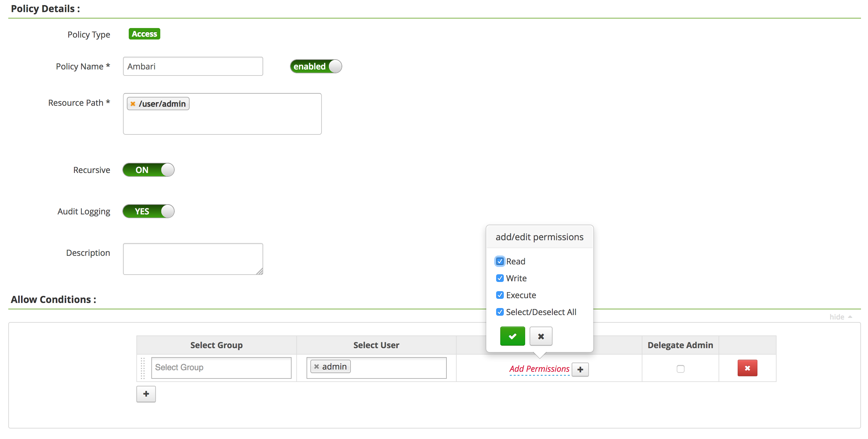The image size is (868, 439).
Task: Switch Audit Logging to no
Action: point(148,211)
